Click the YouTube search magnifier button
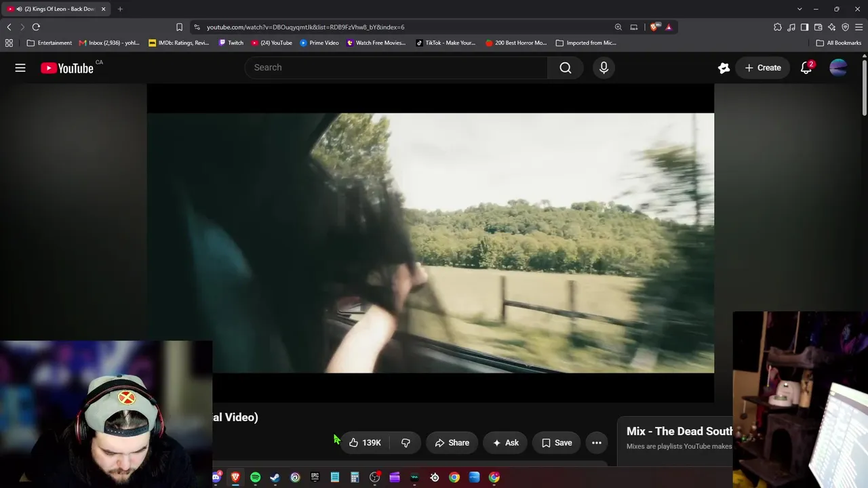The width and height of the screenshot is (868, 488). click(x=566, y=68)
